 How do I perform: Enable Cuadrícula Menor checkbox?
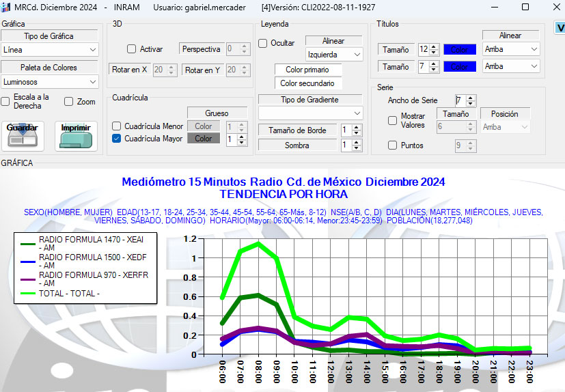tap(116, 126)
